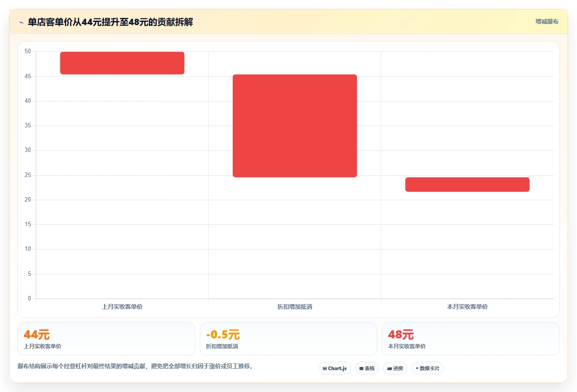Viewport: 577px width, 392px height.
Task: Click the y-axis tick label 25
Action: [28, 175]
